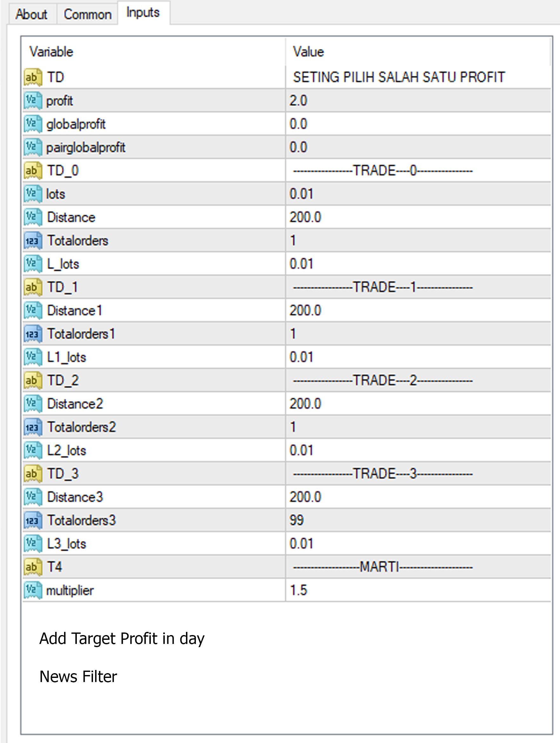
Task: Click the double icon next to L2_lots
Action: [33, 451]
